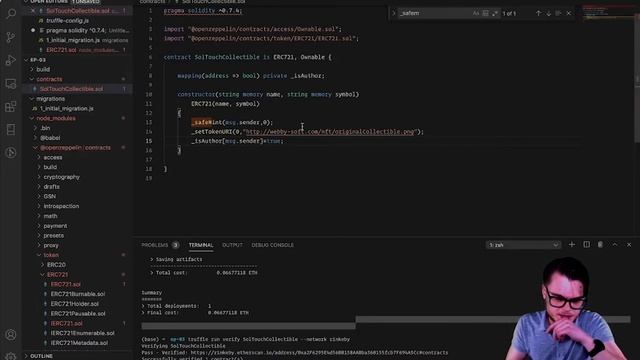The image size is (640, 360).
Task: Maximize the panel with the up chevron
Action: click(x=615, y=244)
